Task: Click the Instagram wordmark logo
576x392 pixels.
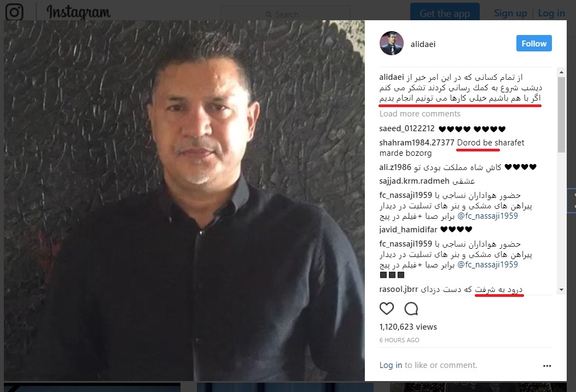Action: 79,12
